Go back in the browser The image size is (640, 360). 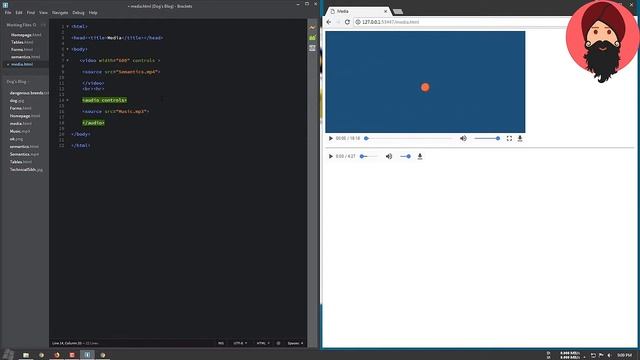click(x=329, y=22)
